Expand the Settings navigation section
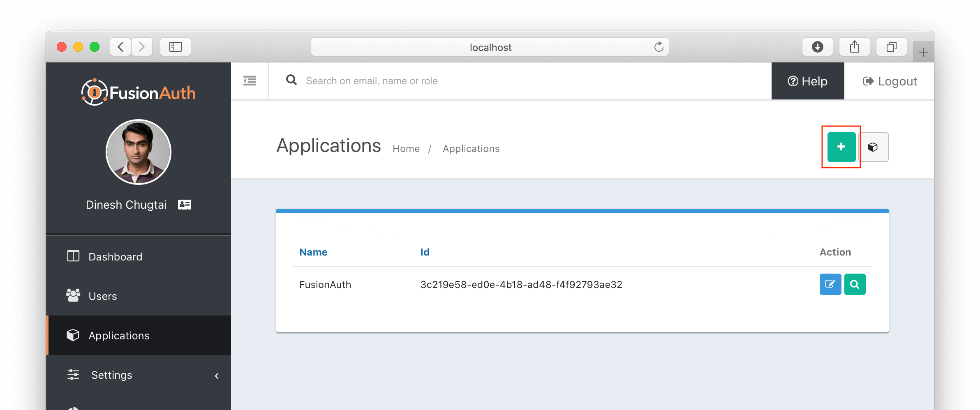980x410 pixels. click(x=111, y=375)
